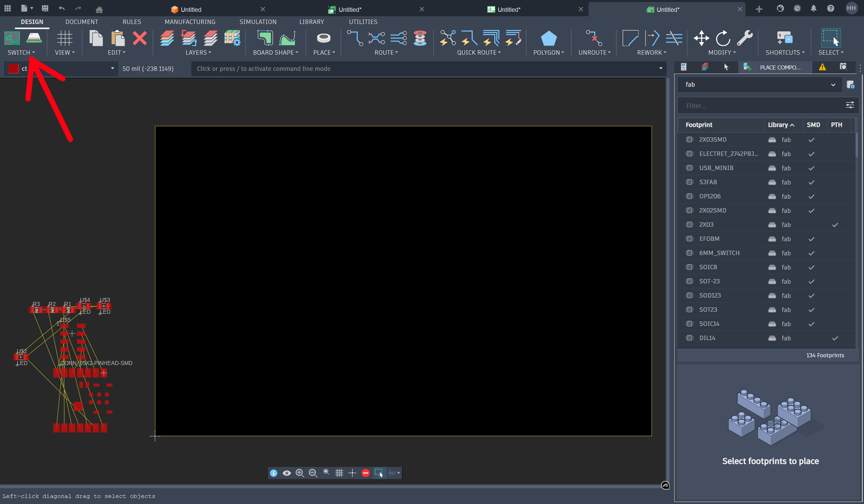Viewport: 864px width, 504px height.
Task: Select the Move cross-arrows tool
Action: coord(701,38)
